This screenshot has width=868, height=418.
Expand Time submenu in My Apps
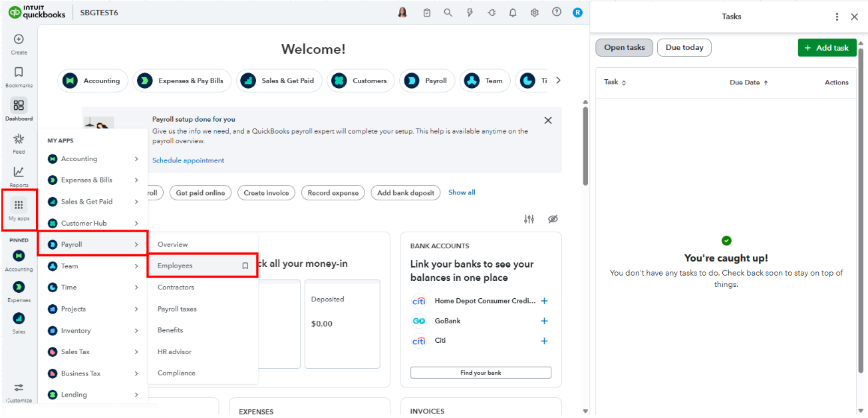click(x=136, y=288)
